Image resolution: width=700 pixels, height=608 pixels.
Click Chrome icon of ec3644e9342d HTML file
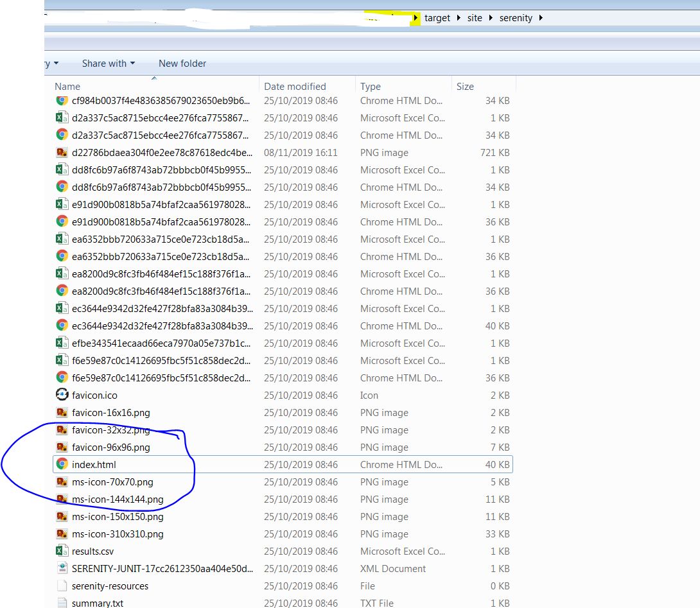tap(62, 326)
